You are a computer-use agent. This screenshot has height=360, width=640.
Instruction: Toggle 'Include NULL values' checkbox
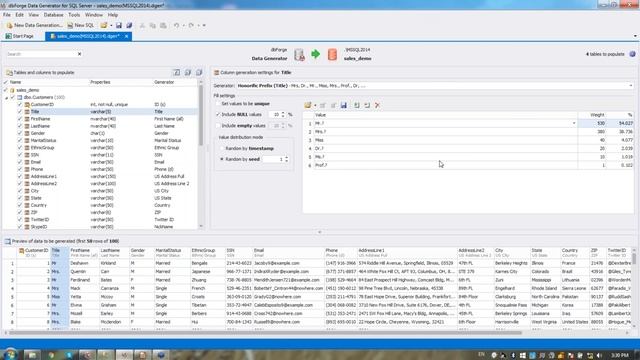(x=218, y=115)
